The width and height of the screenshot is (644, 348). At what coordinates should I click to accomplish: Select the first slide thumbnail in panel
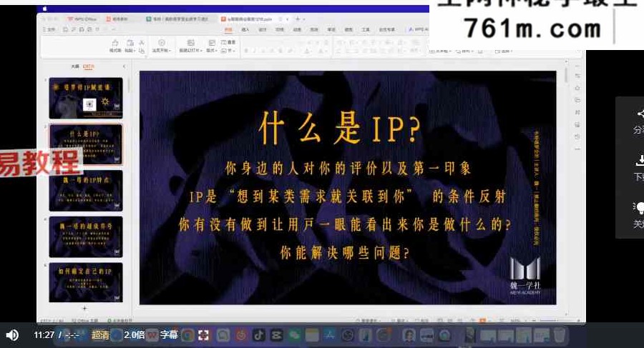click(x=86, y=98)
